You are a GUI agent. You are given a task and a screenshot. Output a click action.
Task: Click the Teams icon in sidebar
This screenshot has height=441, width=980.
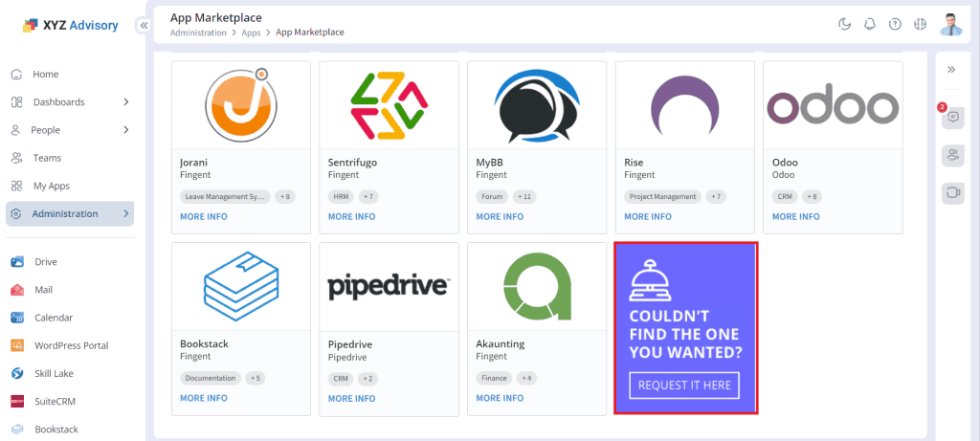17,158
